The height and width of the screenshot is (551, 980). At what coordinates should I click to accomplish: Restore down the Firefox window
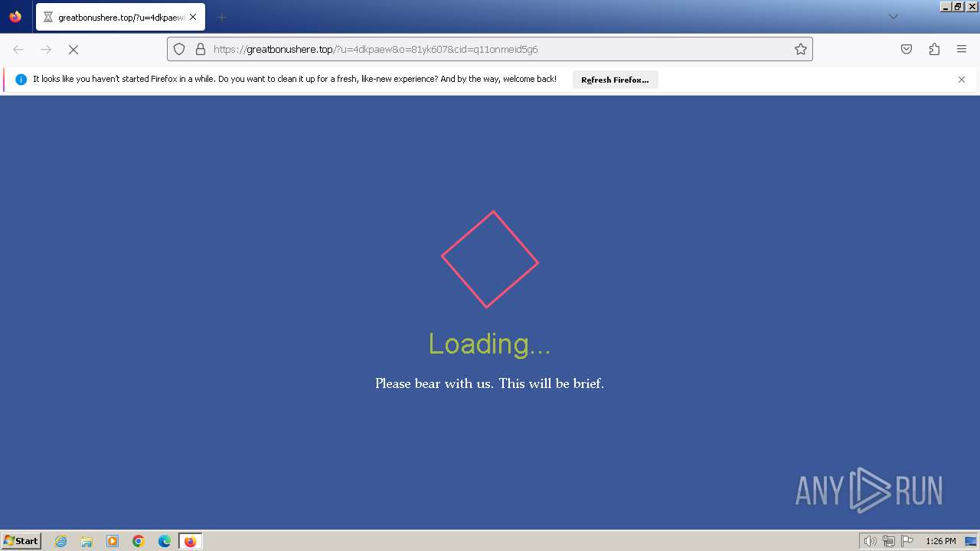959,6
